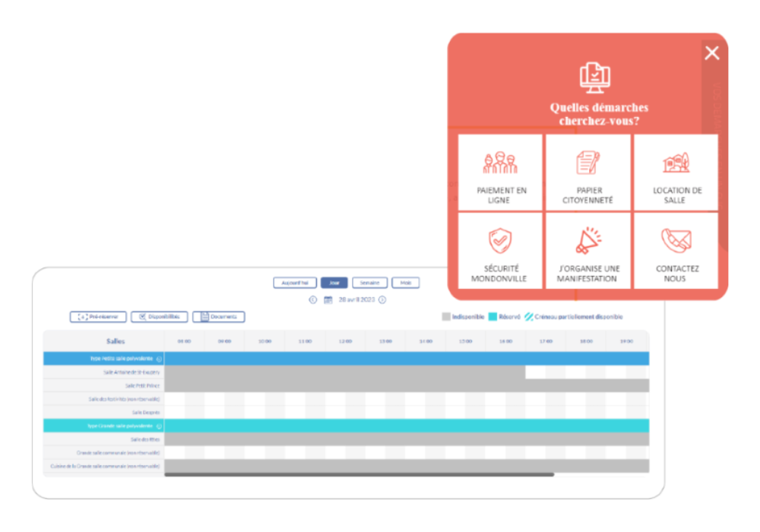760x532 pixels.
Task: Click the 19:00 time column header
Action: (x=626, y=341)
